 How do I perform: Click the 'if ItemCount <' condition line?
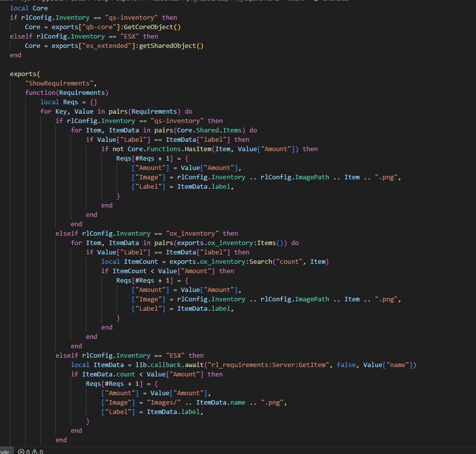pos(167,271)
